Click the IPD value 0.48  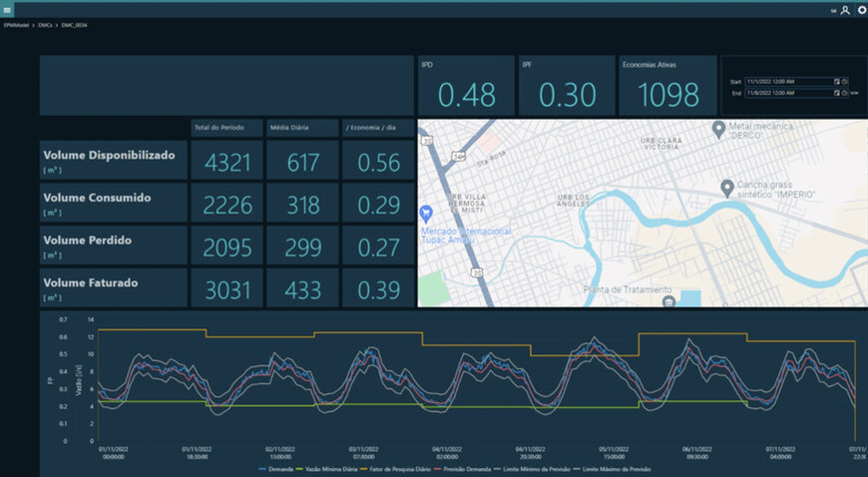tap(467, 95)
